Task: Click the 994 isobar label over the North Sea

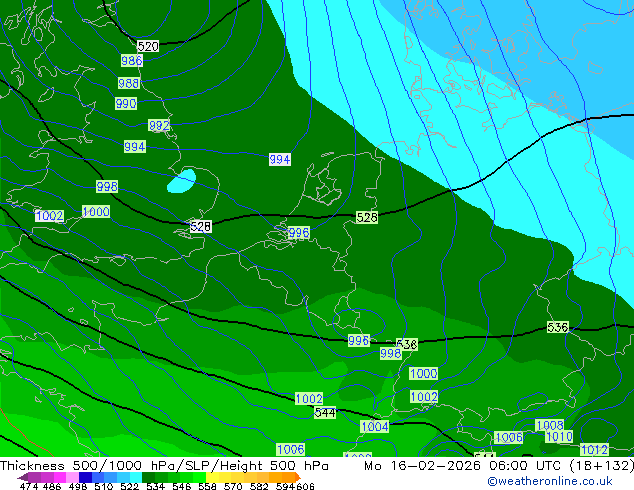Action: tap(280, 159)
